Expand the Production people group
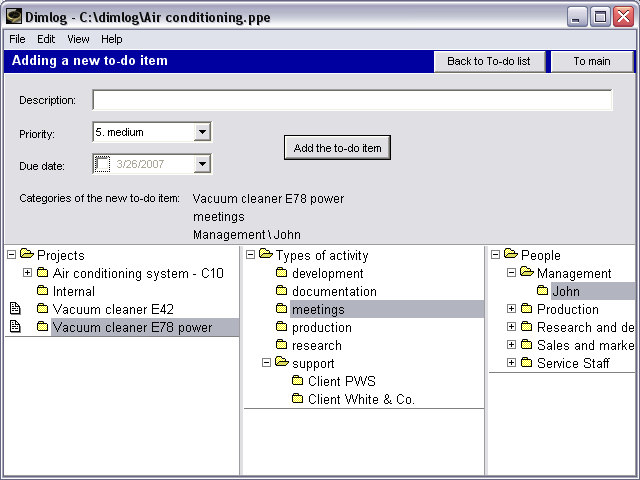The image size is (640, 480). tap(511, 309)
